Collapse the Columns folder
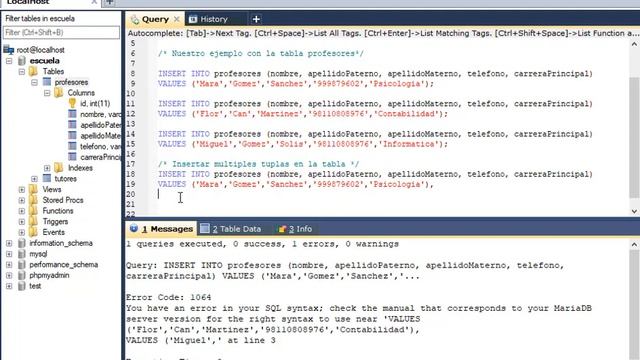The image size is (640, 360). (47, 93)
